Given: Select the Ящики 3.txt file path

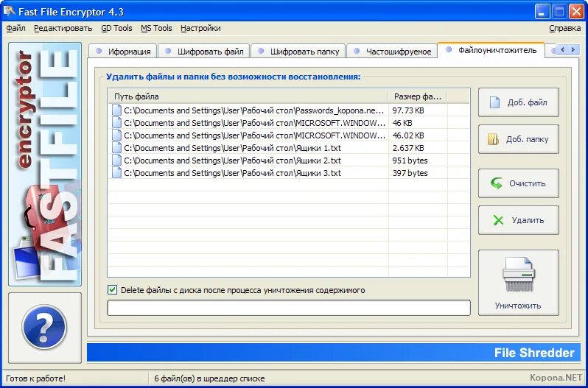Looking at the screenshot, I should point(233,173).
